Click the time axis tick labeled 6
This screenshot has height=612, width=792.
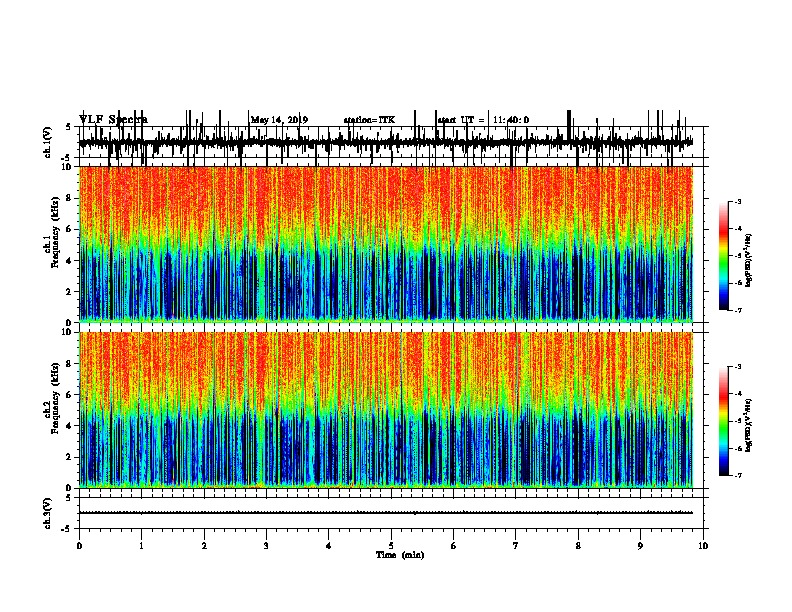tap(454, 546)
